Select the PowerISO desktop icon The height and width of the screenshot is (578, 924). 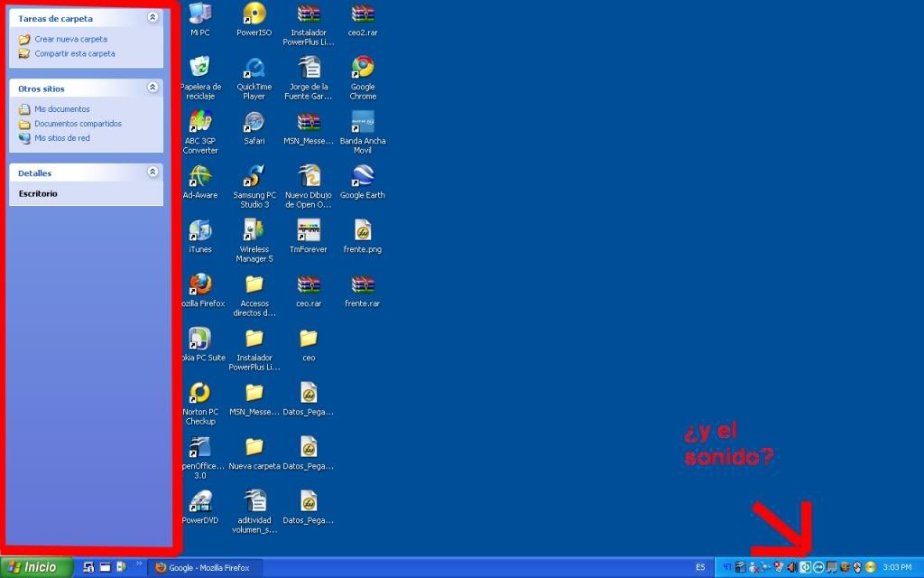click(x=254, y=14)
